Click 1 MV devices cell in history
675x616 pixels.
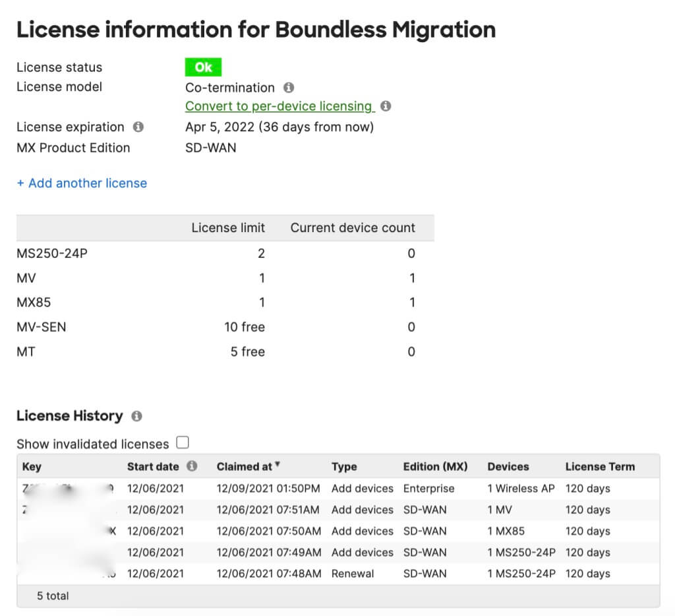point(500,510)
